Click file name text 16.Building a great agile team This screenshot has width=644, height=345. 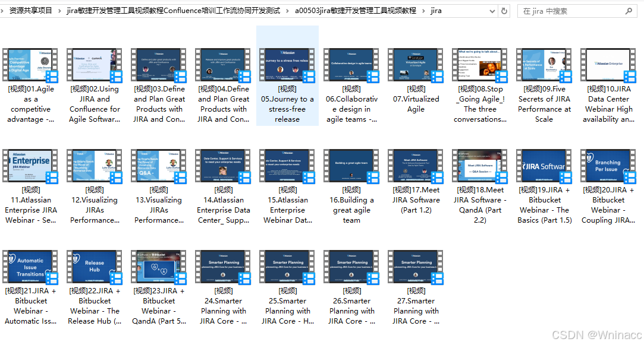coord(351,205)
